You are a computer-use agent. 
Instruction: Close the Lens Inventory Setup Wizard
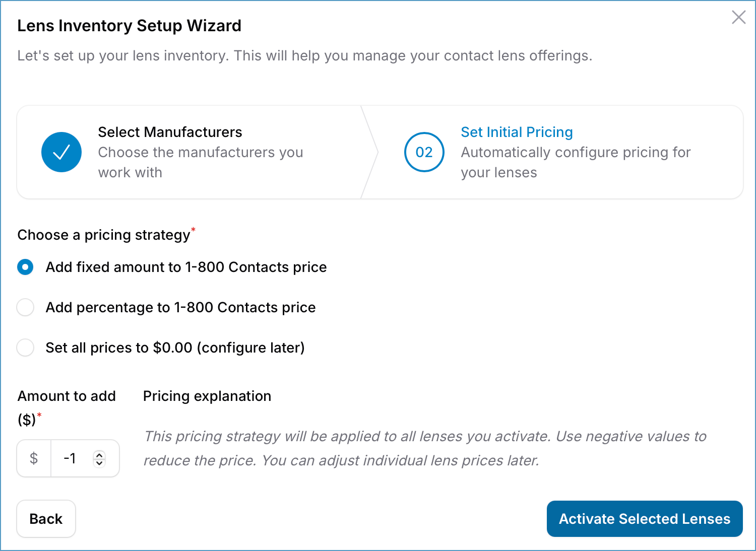point(738,17)
